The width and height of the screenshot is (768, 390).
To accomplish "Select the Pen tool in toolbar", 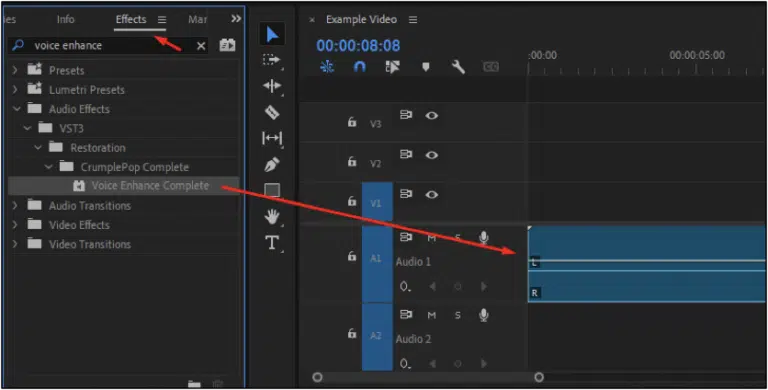I will pos(272,164).
